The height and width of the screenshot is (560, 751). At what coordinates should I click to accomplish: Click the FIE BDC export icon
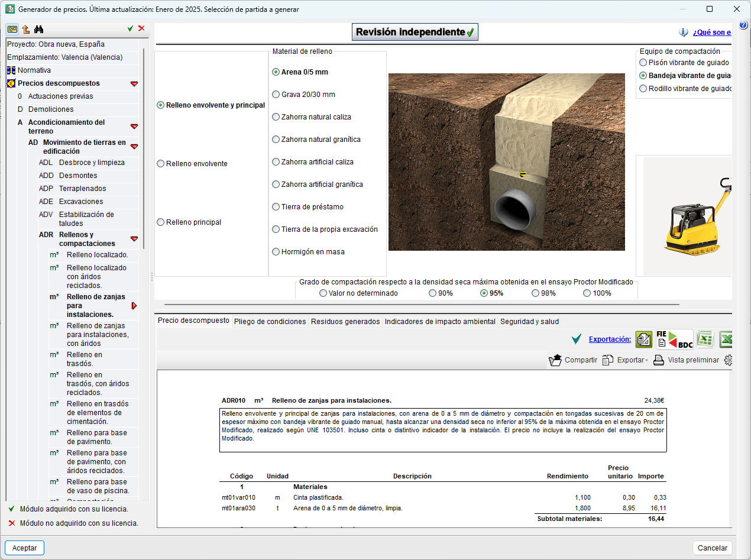tap(674, 339)
